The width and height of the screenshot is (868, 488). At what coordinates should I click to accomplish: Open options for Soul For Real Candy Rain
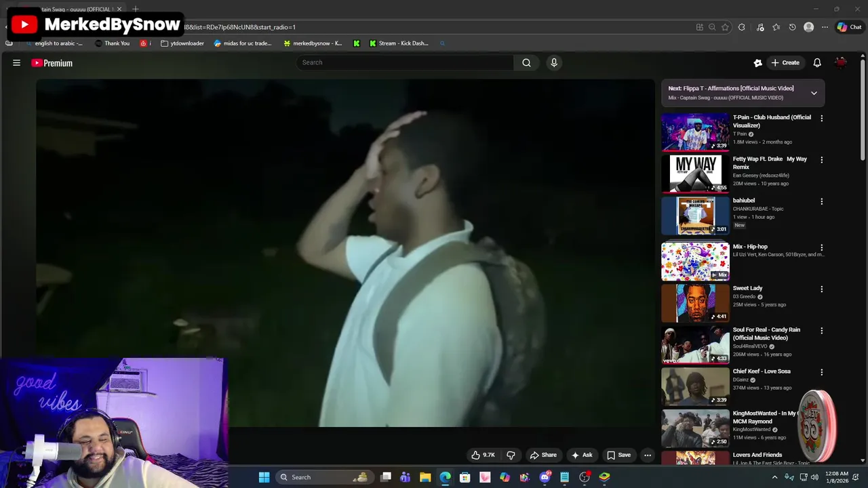pyautogui.click(x=821, y=331)
